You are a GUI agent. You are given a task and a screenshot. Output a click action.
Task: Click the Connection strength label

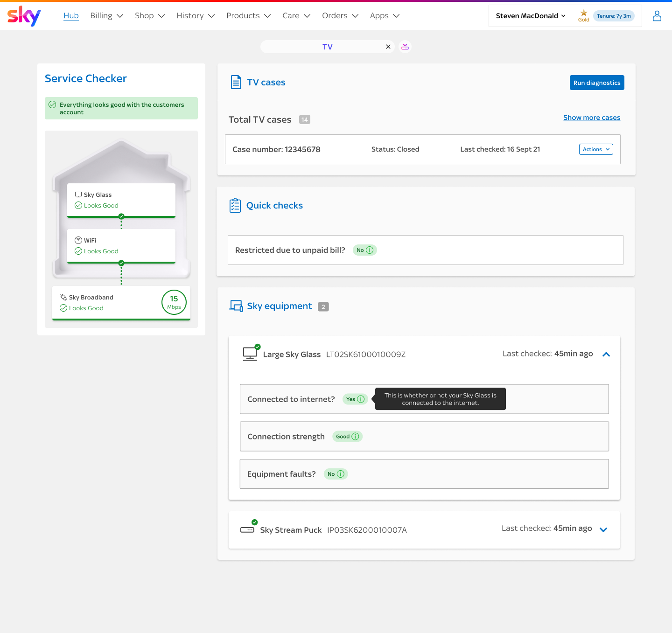[x=286, y=437]
